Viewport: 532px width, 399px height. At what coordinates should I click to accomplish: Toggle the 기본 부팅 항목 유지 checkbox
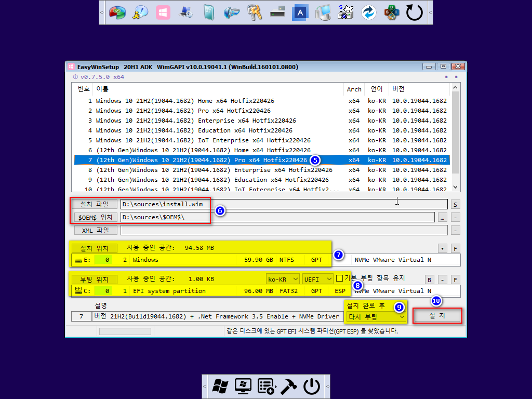pyautogui.click(x=339, y=278)
